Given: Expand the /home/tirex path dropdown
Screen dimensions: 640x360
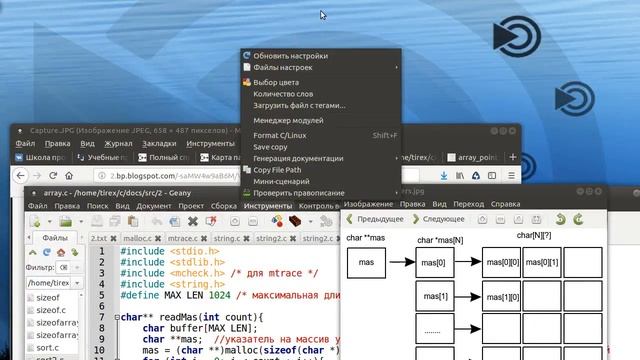Looking at the screenshot, I should [77, 283].
